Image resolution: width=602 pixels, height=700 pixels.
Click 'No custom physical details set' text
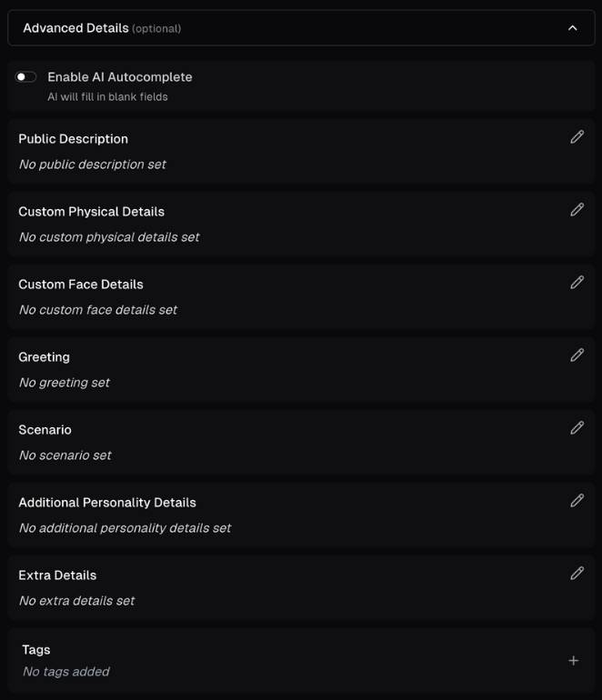(x=109, y=237)
